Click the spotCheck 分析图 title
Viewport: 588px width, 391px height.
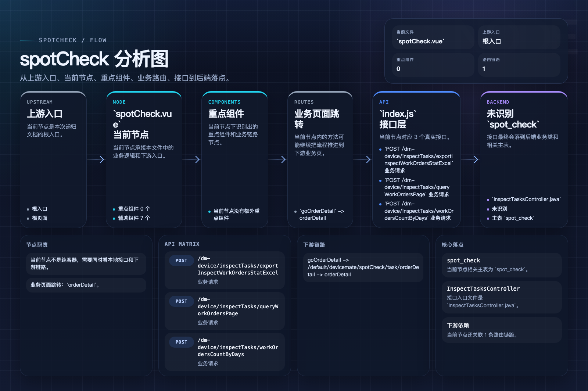[x=94, y=59]
